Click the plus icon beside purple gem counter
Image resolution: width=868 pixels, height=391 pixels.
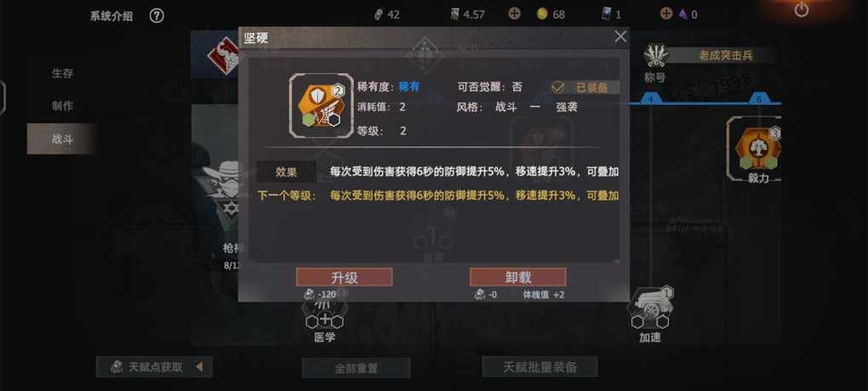click(666, 14)
